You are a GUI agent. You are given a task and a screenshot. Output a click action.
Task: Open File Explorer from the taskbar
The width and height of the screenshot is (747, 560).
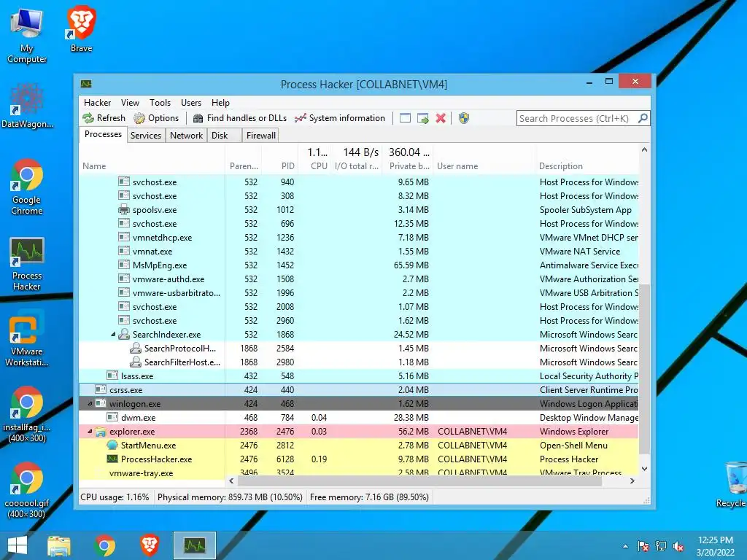tap(59, 545)
